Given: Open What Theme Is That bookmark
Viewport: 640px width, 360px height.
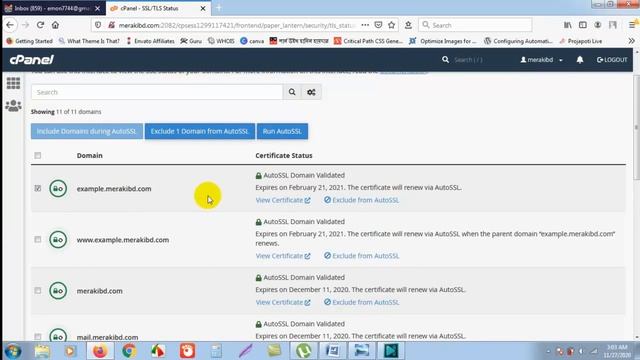Looking at the screenshot, I should (89, 41).
